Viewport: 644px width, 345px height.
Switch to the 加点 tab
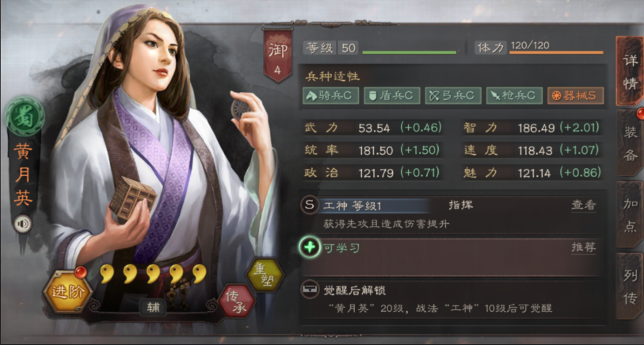[630, 214]
